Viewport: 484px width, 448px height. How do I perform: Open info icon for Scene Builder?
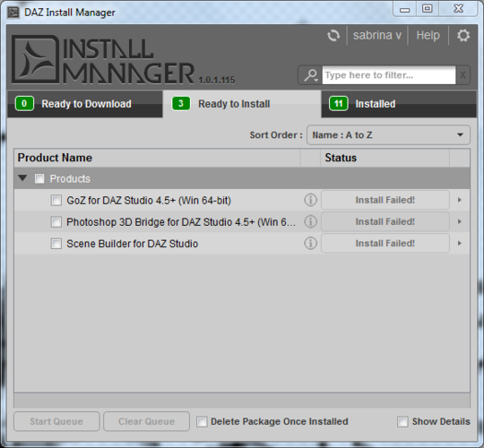point(310,243)
